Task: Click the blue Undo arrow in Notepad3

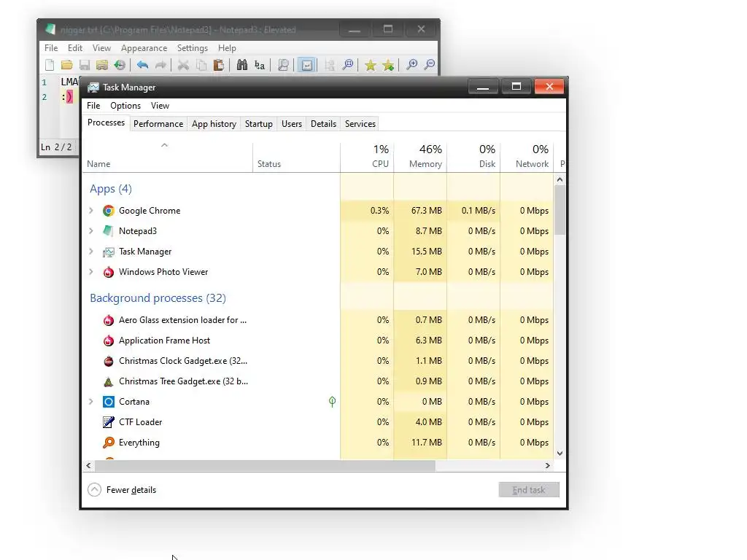Action: tap(142, 65)
